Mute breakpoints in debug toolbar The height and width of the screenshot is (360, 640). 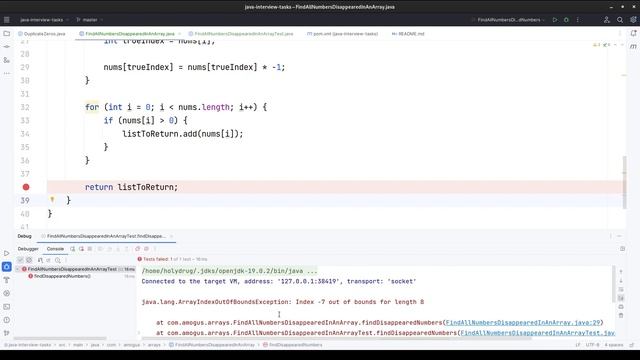pos(147,249)
